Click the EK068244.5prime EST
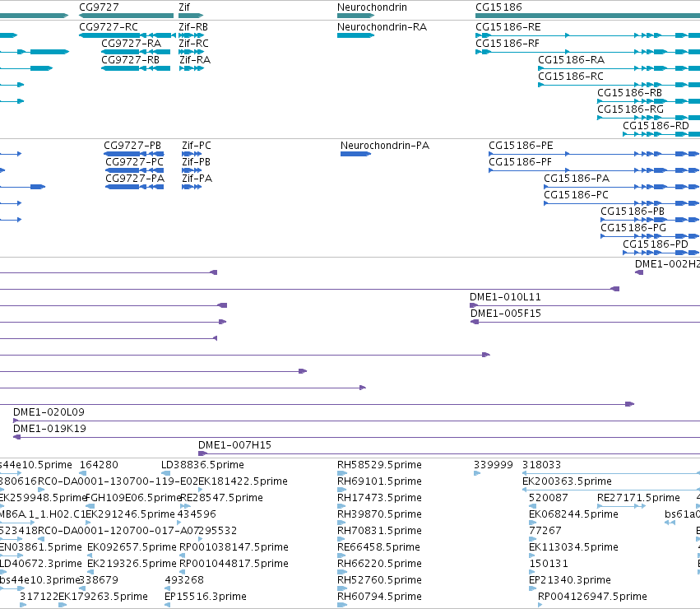The height and width of the screenshot is (609, 700). point(573,514)
